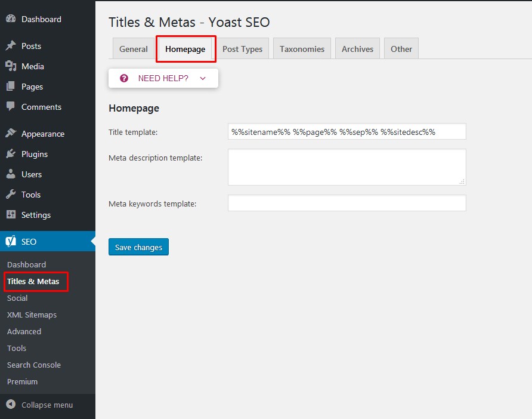Click the question mark help icon
This screenshot has height=419, width=532.
[124, 78]
